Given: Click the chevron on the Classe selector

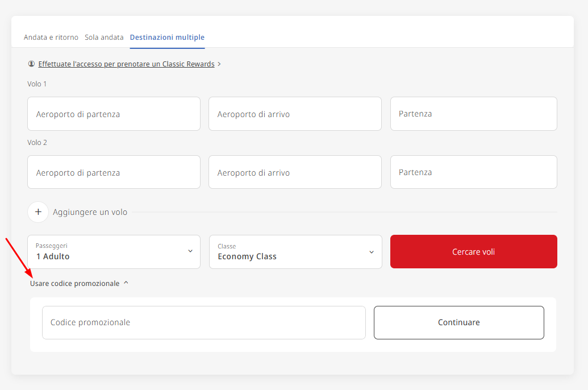Looking at the screenshot, I should (x=372, y=251).
